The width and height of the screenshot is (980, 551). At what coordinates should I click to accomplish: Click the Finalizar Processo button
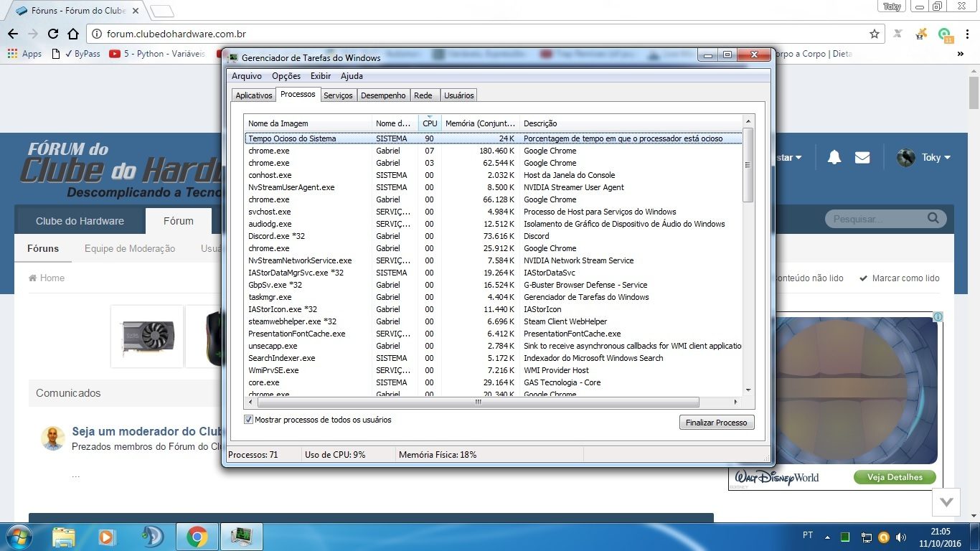pyautogui.click(x=716, y=423)
